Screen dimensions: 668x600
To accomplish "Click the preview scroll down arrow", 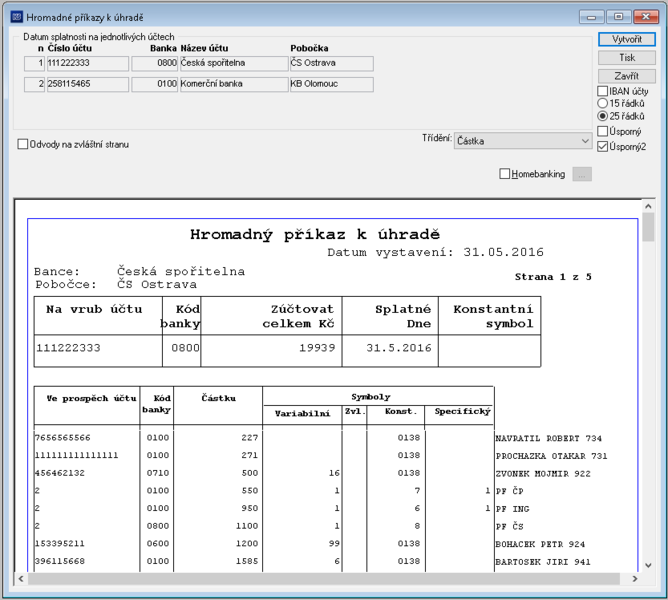I will (648, 566).
